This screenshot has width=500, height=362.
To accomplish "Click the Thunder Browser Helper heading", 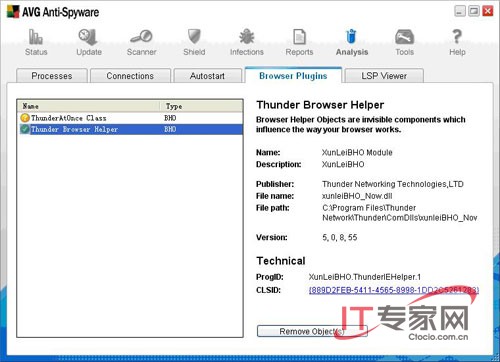I will coord(320,105).
